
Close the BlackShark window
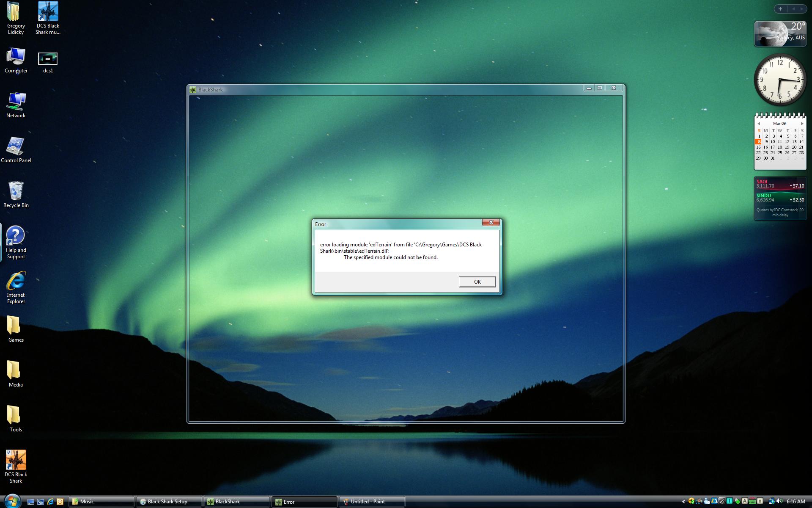click(614, 88)
